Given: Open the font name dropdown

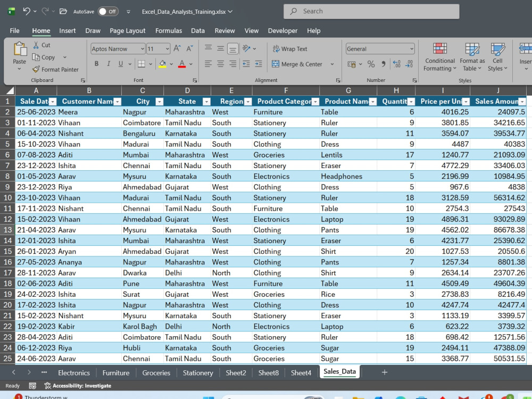Looking at the screenshot, I should coord(142,49).
